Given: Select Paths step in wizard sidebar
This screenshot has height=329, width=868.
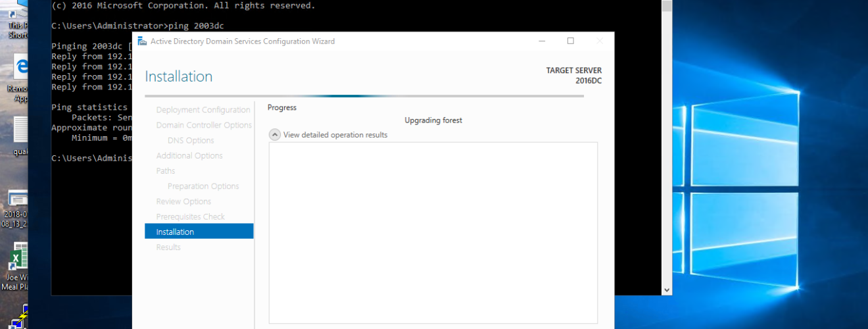Looking at the screenshot, I should (166, 171).
